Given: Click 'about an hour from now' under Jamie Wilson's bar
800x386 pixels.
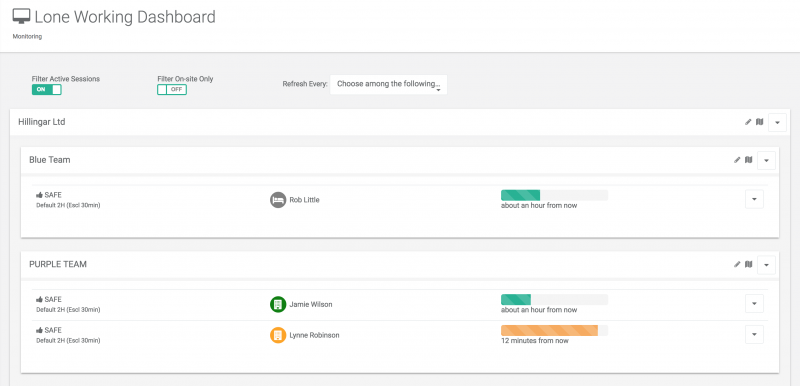Looking at the screenshot, I should tap(539, 310).
